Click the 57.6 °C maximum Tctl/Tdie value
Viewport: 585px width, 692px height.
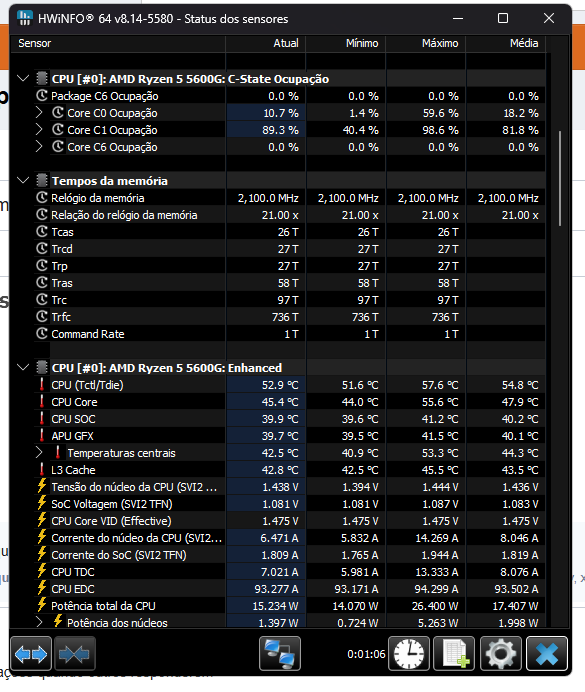[440, 385]
